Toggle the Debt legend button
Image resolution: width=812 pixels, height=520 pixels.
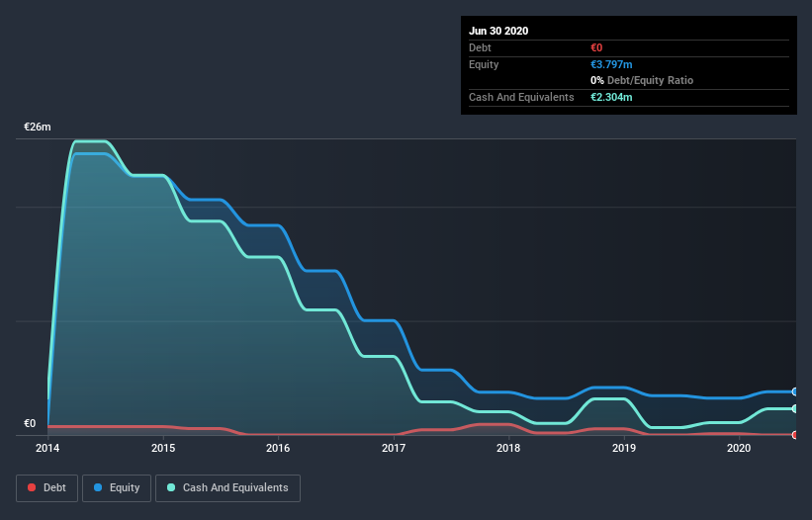(x=46, y=488)
